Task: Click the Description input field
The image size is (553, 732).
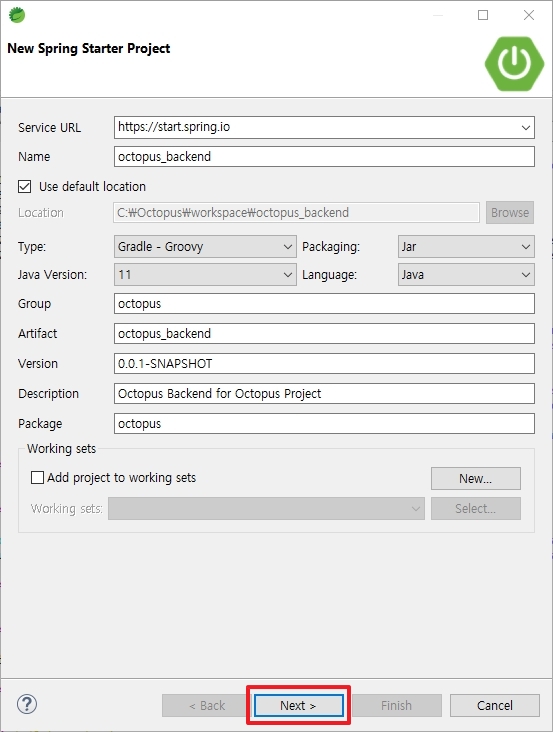Action: click(324, 394)
